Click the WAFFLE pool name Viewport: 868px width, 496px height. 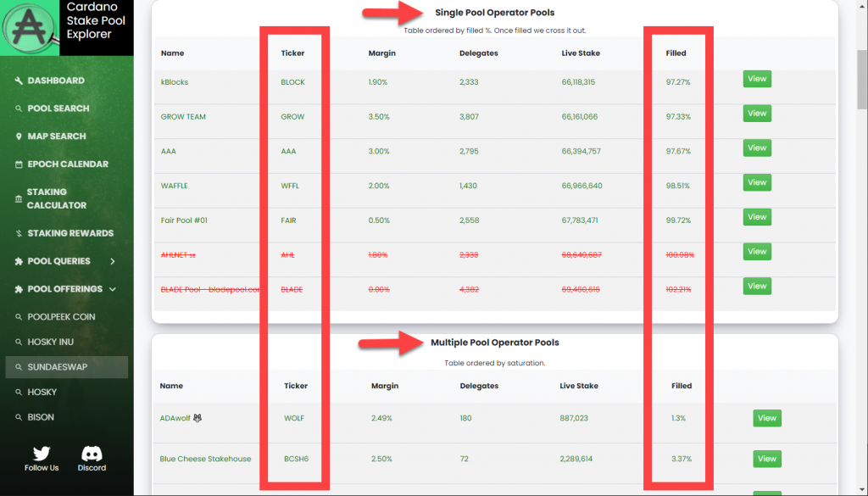click(x=175, y=186)
